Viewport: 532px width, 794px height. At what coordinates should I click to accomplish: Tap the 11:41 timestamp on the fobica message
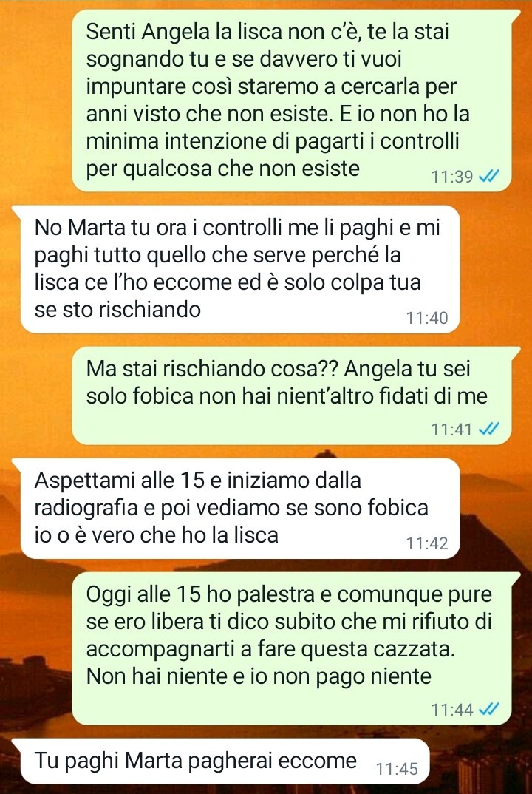(451, 430)
